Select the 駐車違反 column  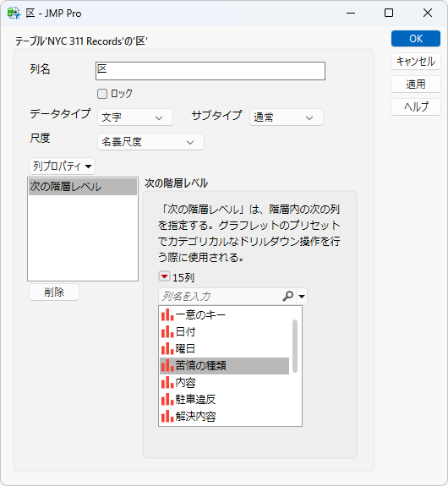coord(225,400)
